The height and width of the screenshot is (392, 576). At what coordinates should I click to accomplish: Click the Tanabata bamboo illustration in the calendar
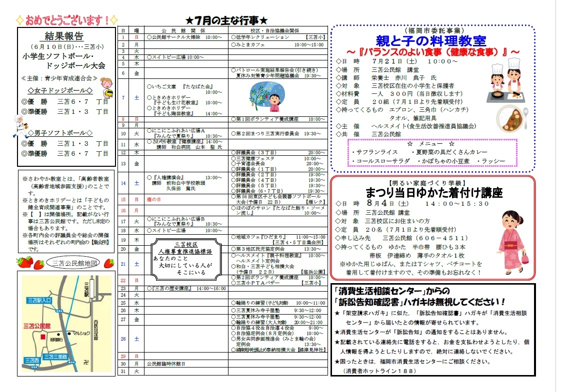pyautogui.click(x=266, y=96)
